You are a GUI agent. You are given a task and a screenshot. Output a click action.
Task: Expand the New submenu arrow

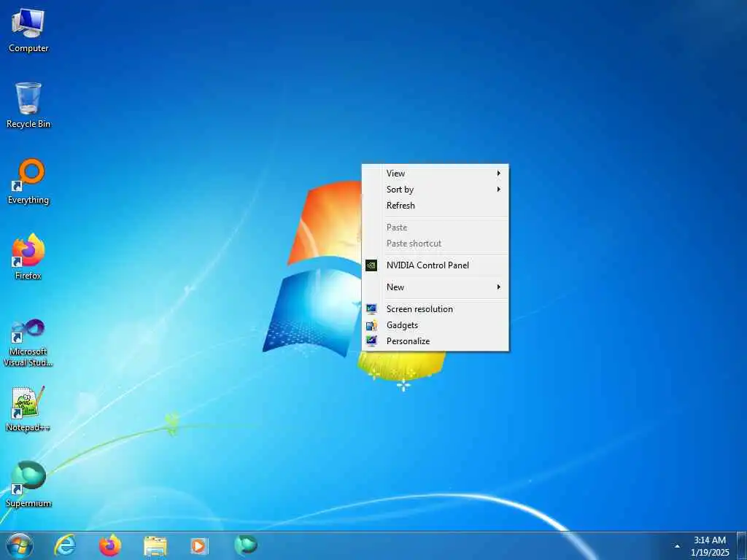click(499, 287)
